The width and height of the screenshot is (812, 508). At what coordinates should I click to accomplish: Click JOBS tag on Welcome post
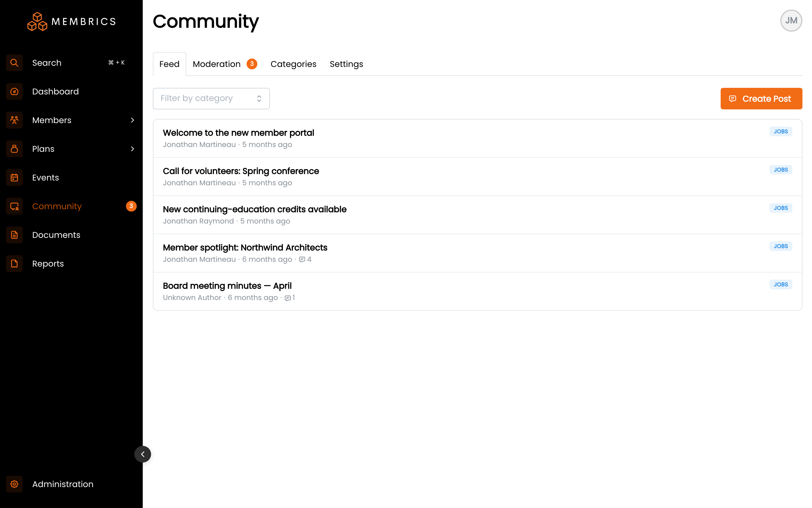[780, 131]
